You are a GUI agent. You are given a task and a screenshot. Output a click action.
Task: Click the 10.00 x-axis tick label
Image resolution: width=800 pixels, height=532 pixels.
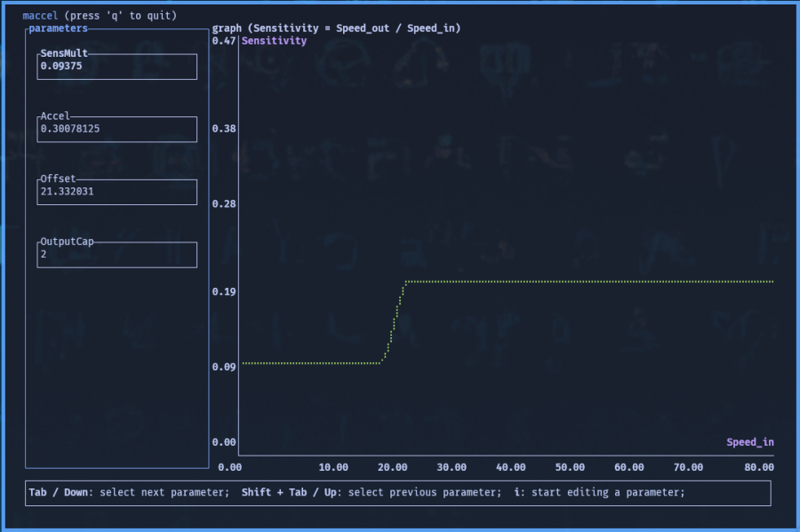click(x=333, y=467)
